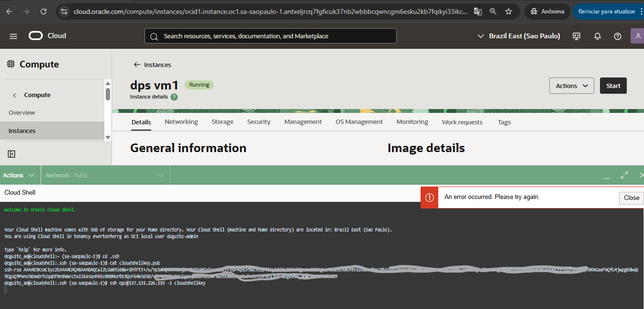The width and height of the screenshot is (644, 309).
Task: Click the Image details heading
Action: pos(426,148)
